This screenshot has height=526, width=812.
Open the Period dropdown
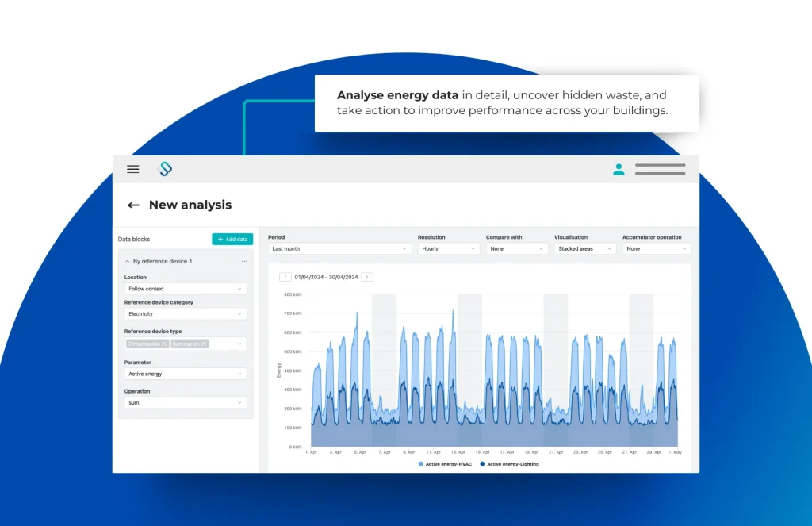[x=339, y=248]
